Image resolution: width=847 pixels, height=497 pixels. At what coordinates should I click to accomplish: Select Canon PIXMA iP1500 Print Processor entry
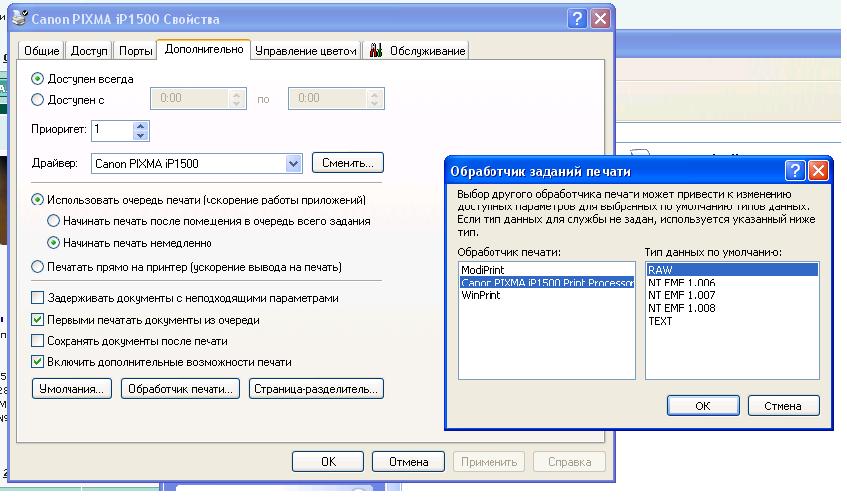[x=547, y=283]
